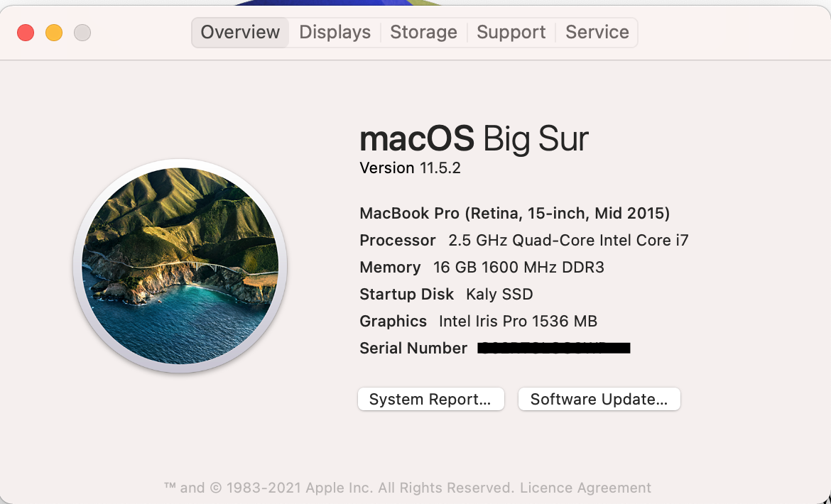Image resolution: width=831 pixels, height=504 pixels.
Task: Select the Support tab
Action: pos(511,32)
